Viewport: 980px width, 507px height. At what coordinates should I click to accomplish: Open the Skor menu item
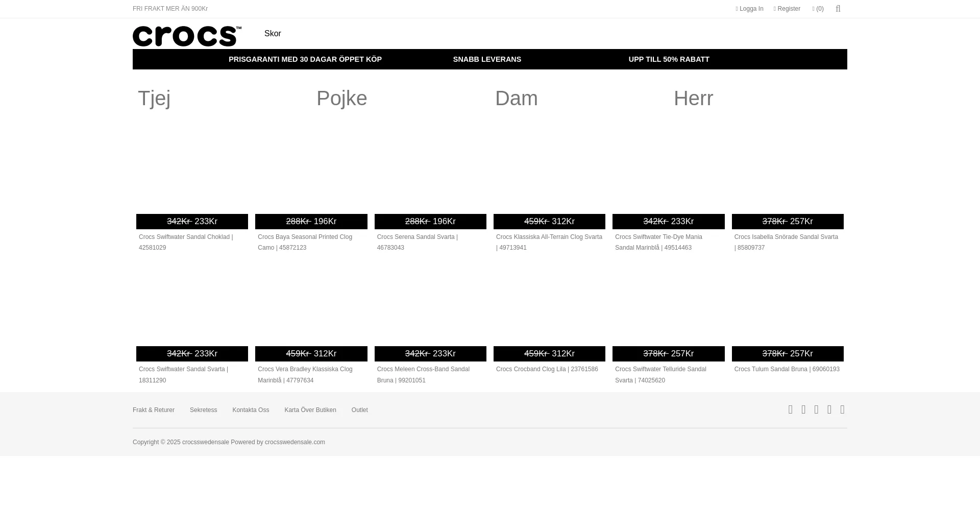click(x=273, y=34)
